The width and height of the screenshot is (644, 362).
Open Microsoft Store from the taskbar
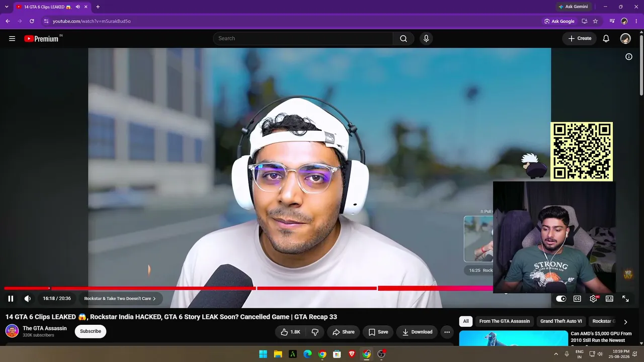[x=337, y=354]
